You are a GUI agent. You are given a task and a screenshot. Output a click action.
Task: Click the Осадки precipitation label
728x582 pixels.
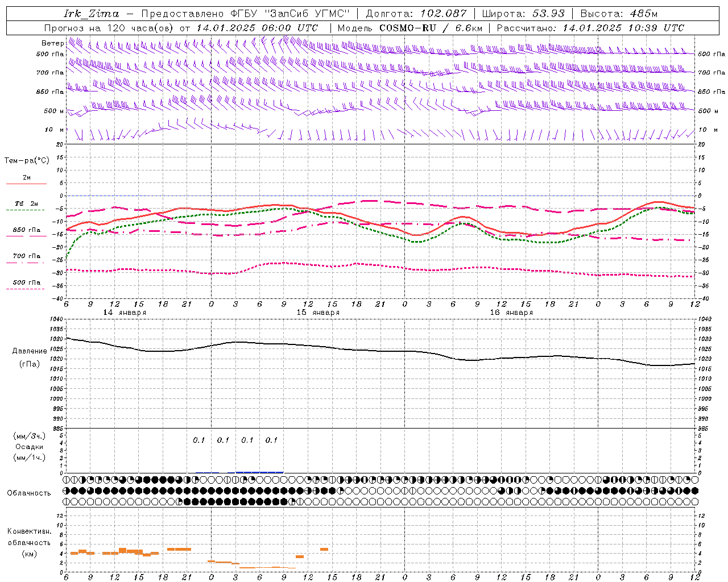coord(30,447)
